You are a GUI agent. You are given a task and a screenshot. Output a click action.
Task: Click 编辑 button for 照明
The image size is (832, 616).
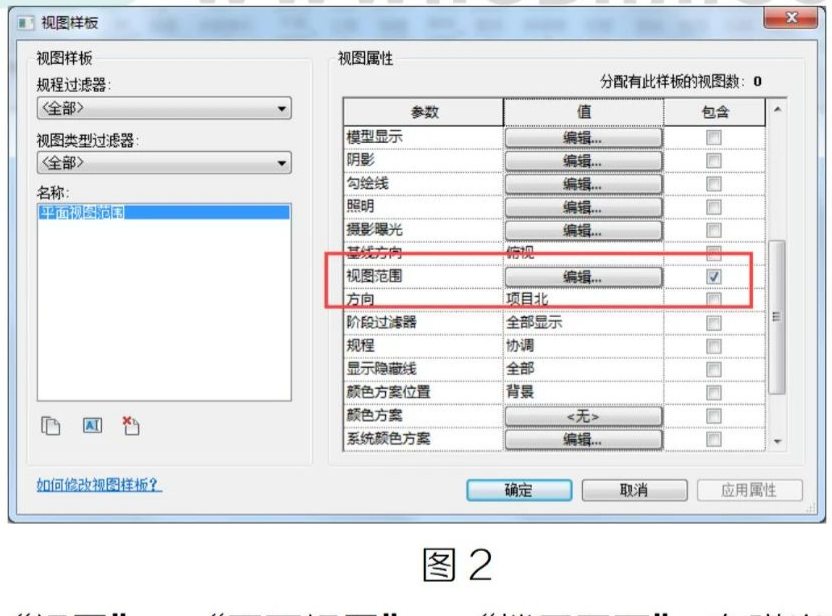[x=583, y=207]
